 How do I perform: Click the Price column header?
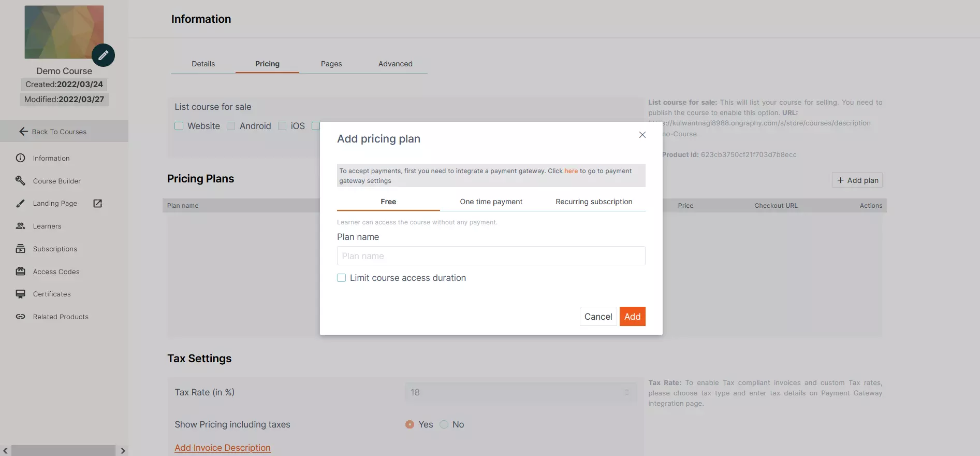(x=685, y=206)
